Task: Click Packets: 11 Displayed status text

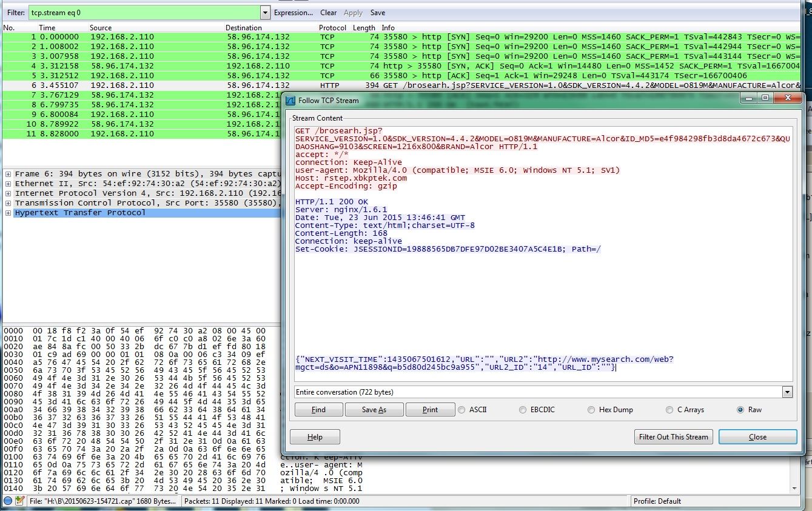Action: point(272,501)
